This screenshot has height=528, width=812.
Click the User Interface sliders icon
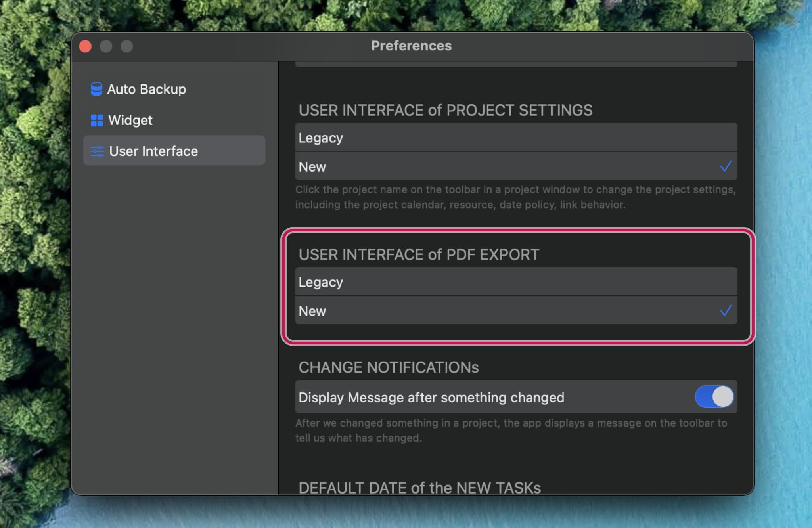click(97, 151)
